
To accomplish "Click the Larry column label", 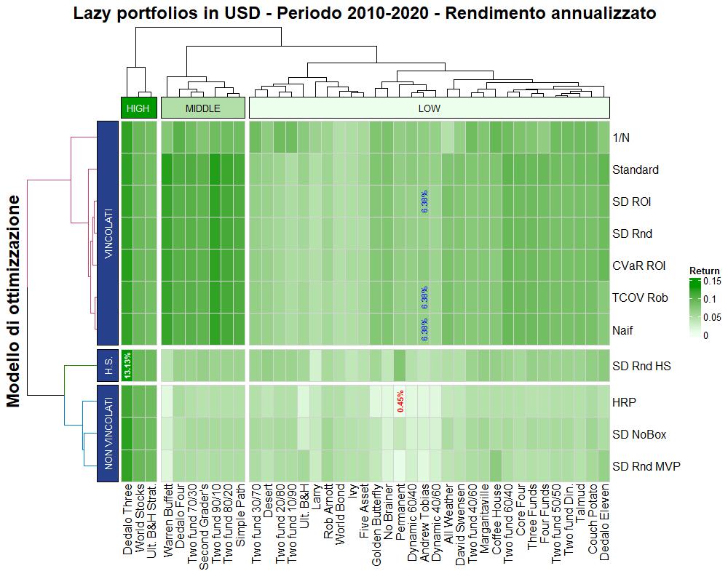I will pyautogui.click(x=316, y=498).
